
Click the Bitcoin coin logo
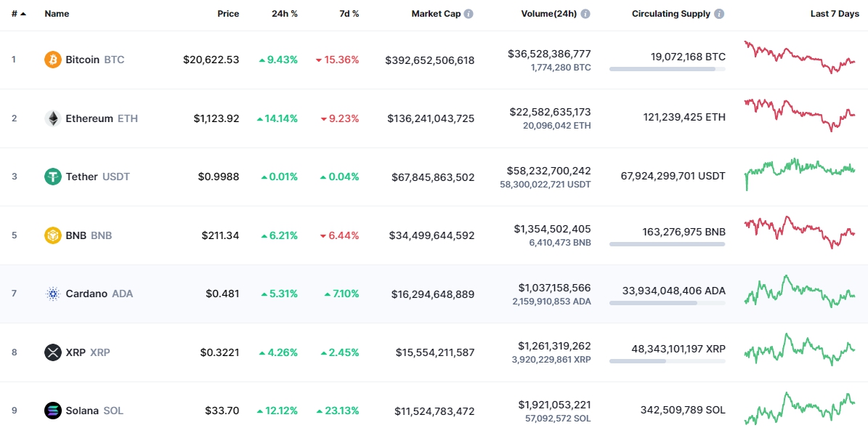52,60
